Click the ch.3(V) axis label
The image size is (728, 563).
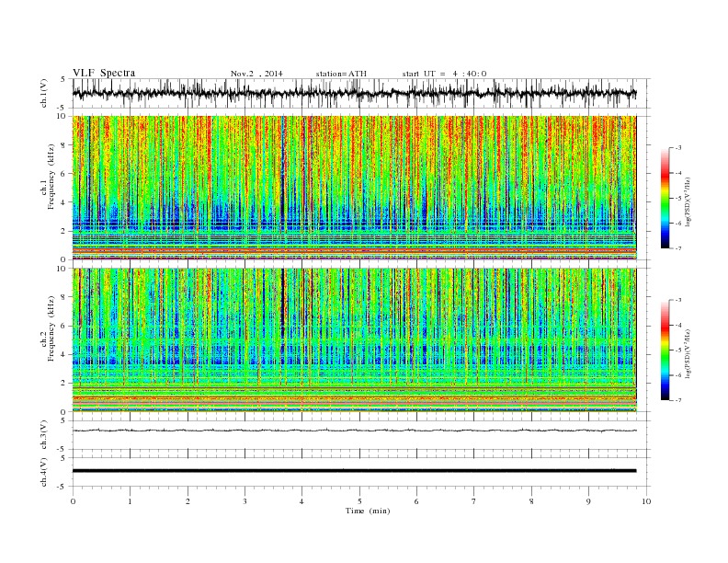[x=44, y=435]
